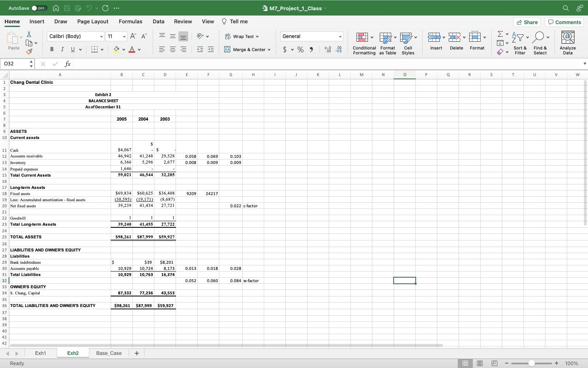Switch to the Formulas ribbon tab
Image resolution: width=588 pixels, height=368 pixels.
(x=130, y=21)
